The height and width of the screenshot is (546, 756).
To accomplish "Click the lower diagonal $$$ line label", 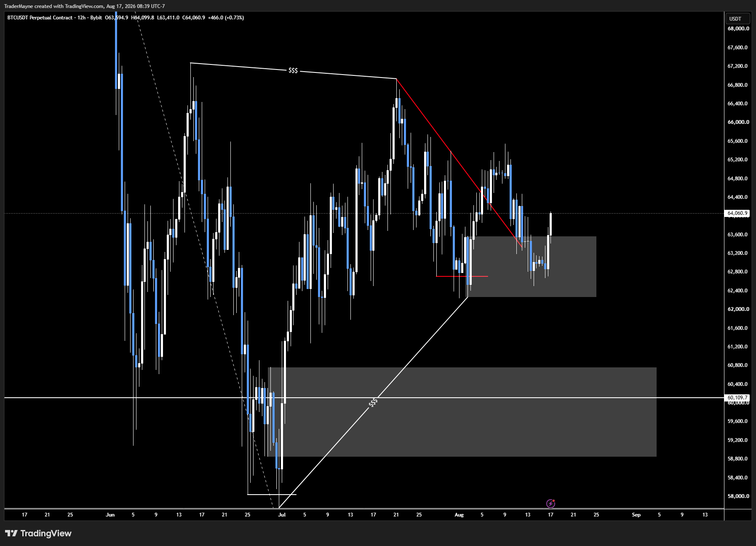I will 373,403.
